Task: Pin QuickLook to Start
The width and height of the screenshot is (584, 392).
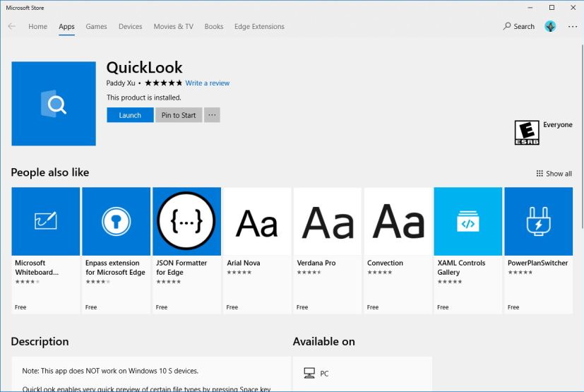Action: pyautogui.click(x=179, y=115)
